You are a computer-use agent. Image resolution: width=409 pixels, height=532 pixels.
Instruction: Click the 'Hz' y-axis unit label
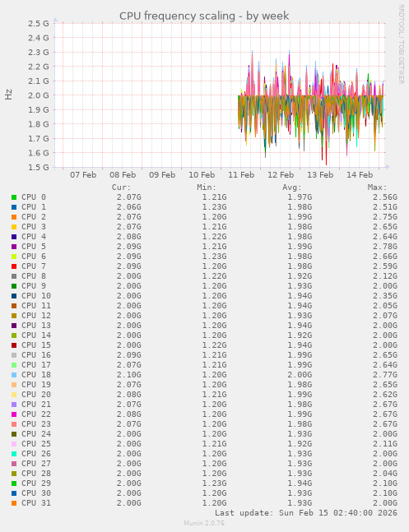coord(8,95)
